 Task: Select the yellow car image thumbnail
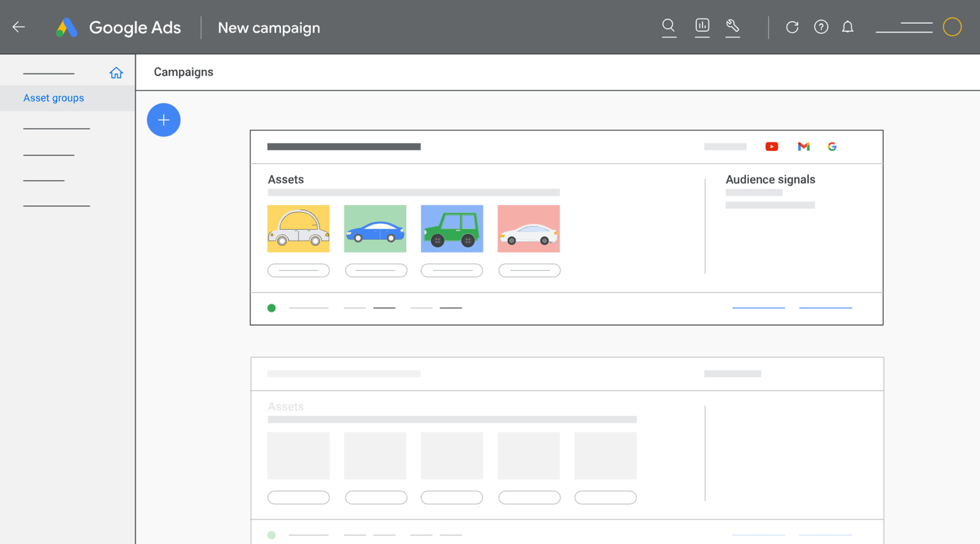point(298,229)
